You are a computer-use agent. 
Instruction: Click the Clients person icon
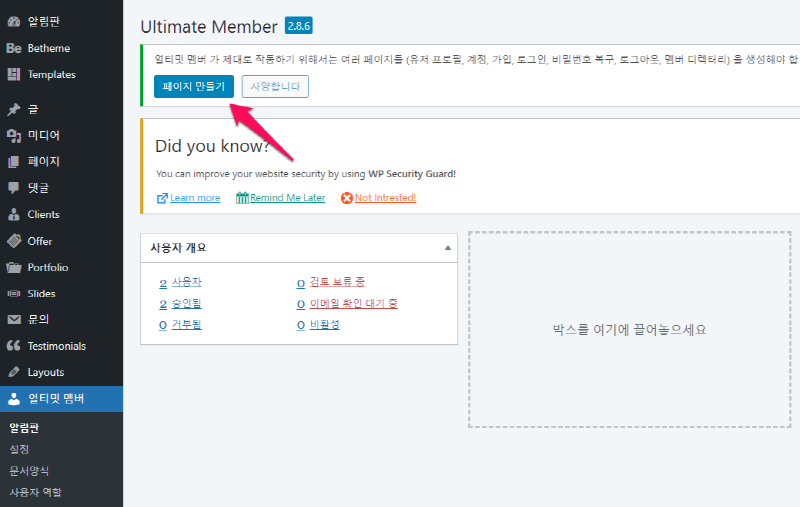(x=14, y=214)
